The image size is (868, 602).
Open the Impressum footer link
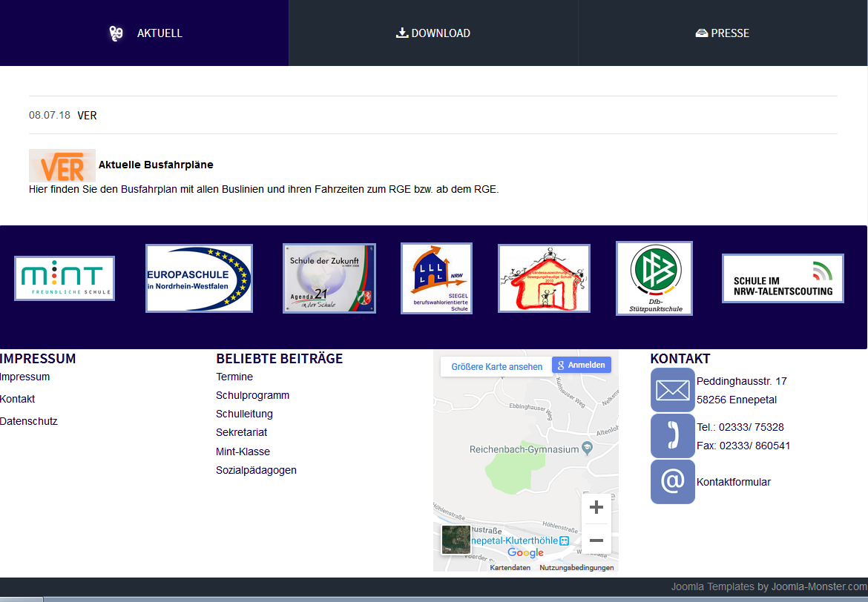pos(25,377)
